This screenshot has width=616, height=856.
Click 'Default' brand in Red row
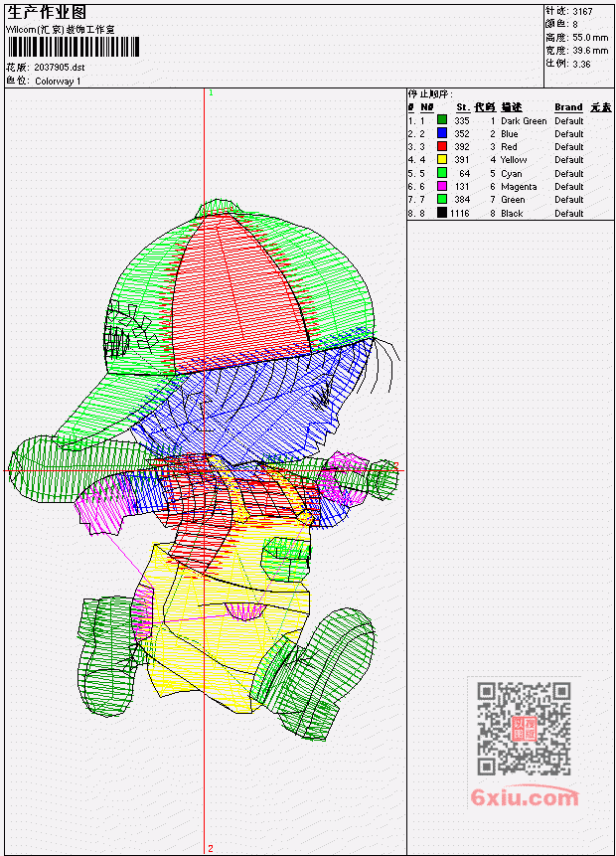(x=569, y=147)
